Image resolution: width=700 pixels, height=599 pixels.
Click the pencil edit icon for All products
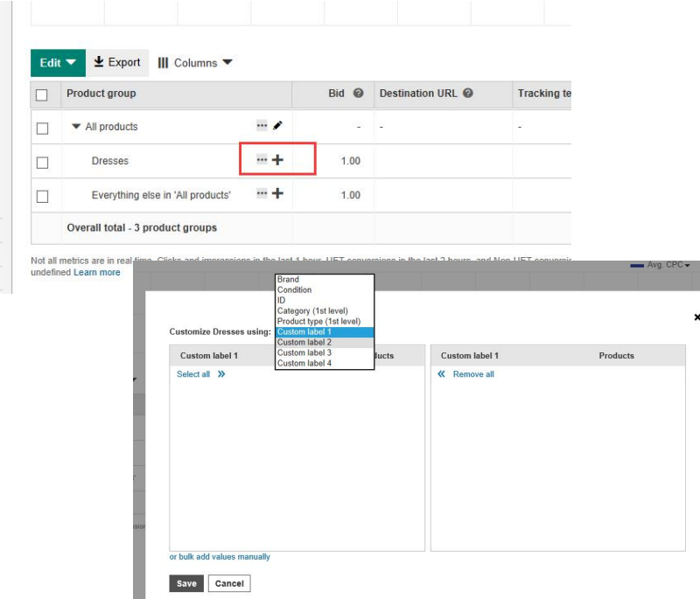[x=278, y=126]
